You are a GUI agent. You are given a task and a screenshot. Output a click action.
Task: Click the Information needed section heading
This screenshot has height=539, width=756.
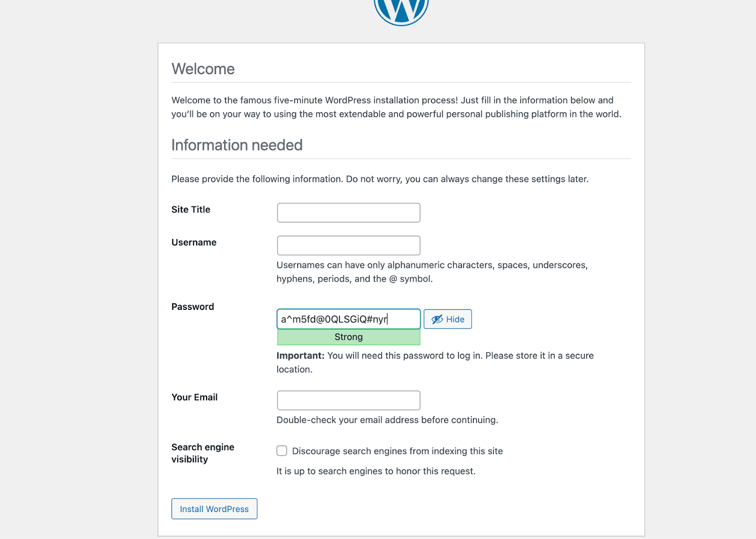pos(237,145)
